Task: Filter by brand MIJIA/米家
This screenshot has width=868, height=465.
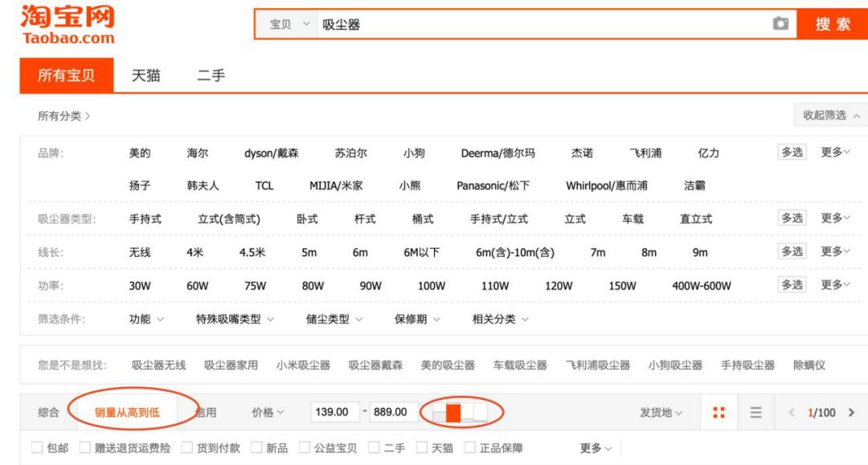Action: [336, 186]
